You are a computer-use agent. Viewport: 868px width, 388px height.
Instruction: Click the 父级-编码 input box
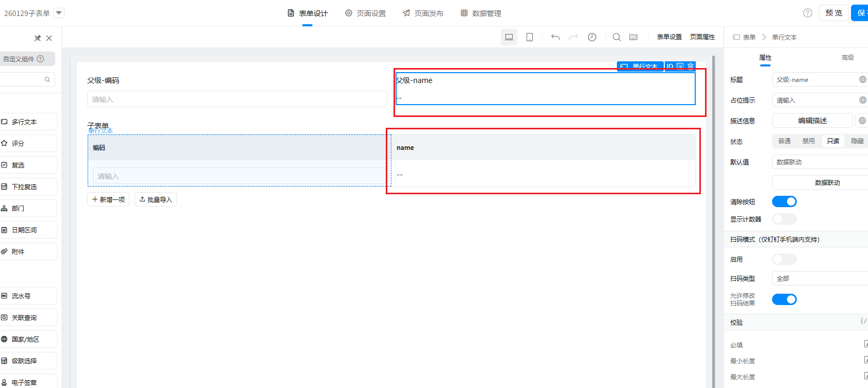(237, 99)
